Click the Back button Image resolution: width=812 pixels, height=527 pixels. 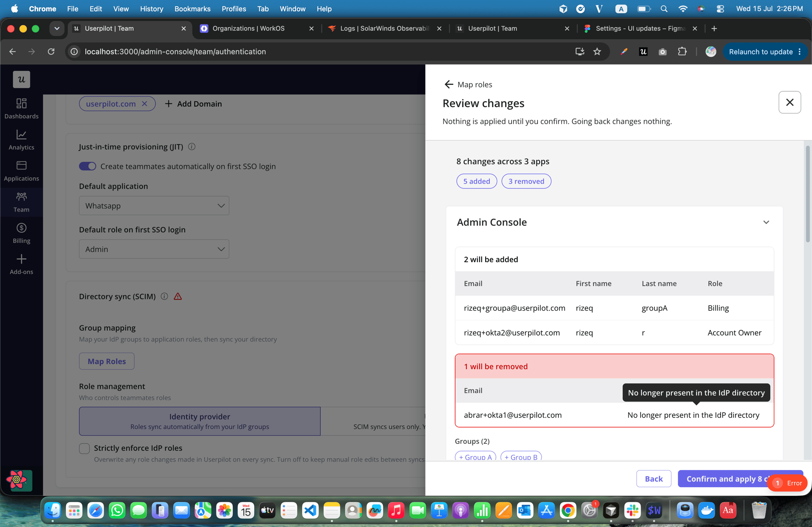[x=654, y=479]
